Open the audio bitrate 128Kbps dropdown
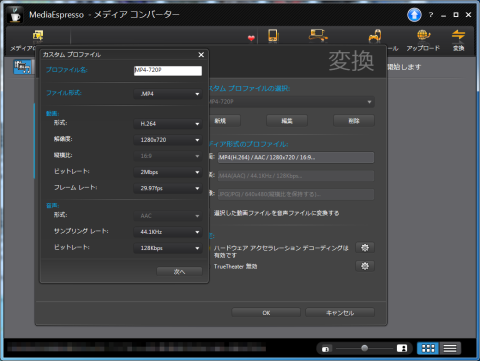This screenshot has height=361, width=480. [168, 248]
